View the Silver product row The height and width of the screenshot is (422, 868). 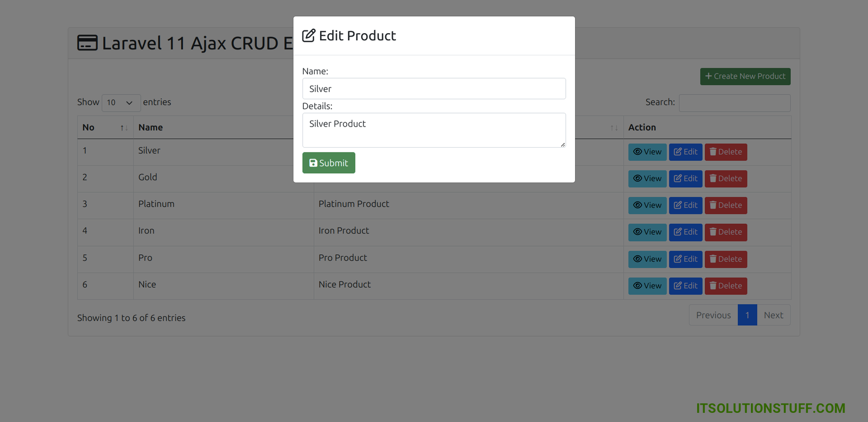(x=647, y=152)
